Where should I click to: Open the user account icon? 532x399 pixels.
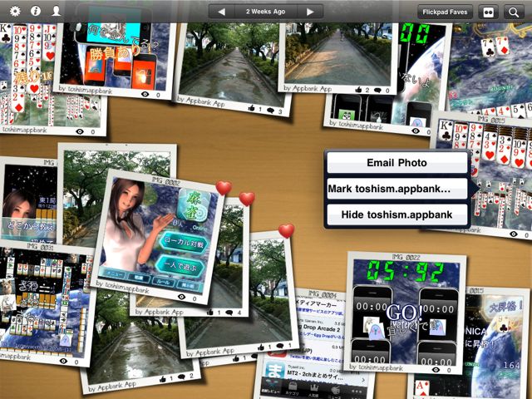pyautogui.click(x=56, y=11)
